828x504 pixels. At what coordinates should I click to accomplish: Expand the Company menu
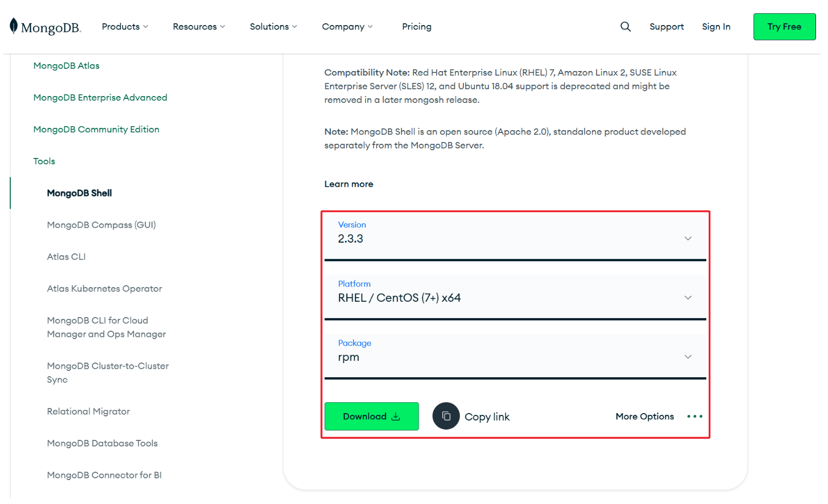tap(347, 27)
